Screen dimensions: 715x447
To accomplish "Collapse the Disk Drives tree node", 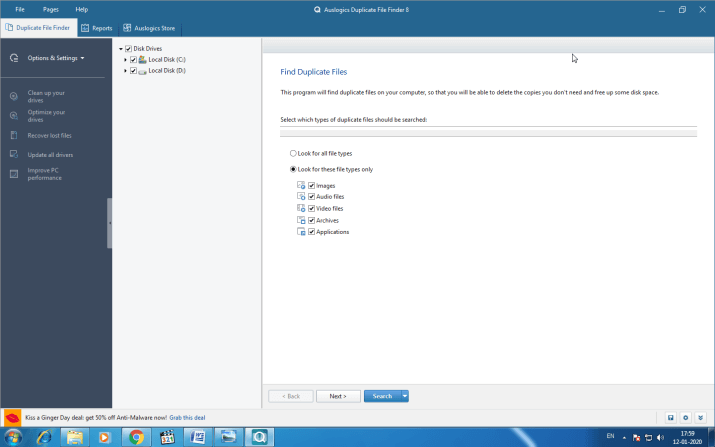I will point(121,48).
